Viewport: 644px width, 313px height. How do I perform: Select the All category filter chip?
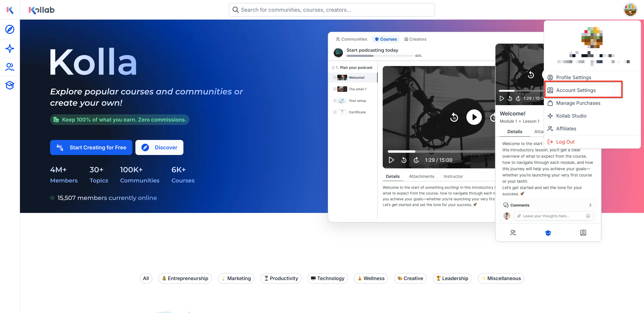point(146,278)
